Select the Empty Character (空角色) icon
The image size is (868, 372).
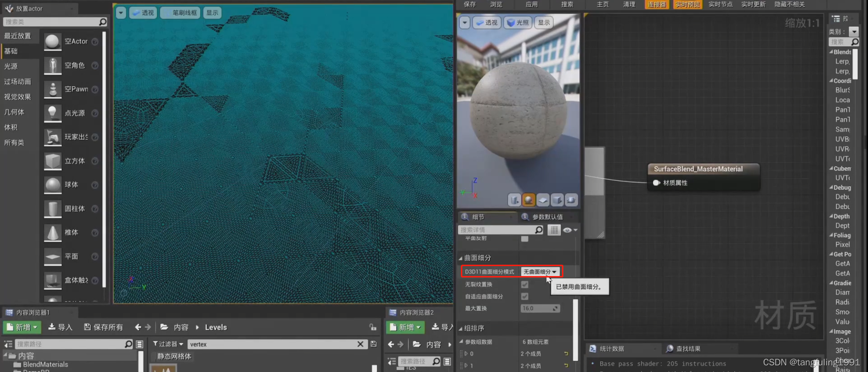coord(52,65)
